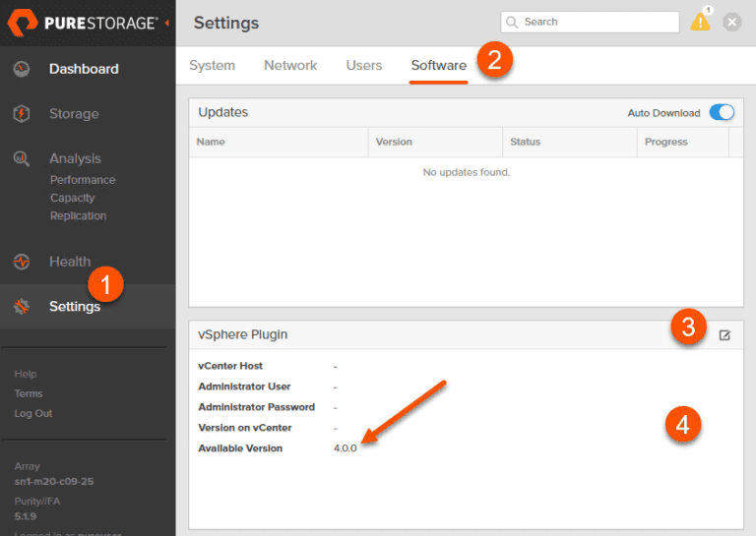The image size is (756, 536).
Task: Click the vCenter Host label
Action: point(230,366)
